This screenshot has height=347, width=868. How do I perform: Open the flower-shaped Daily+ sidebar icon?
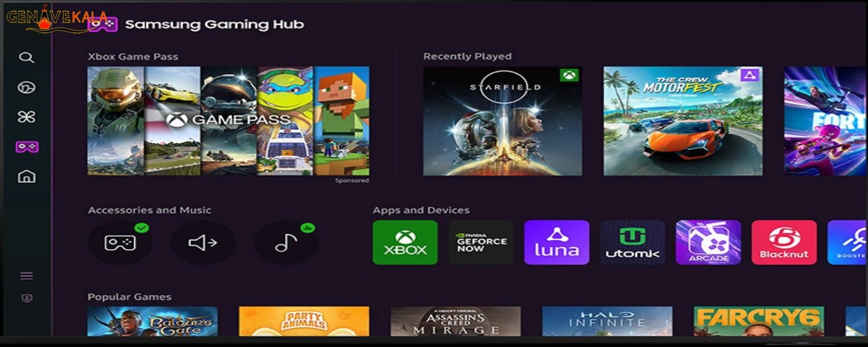27,117
